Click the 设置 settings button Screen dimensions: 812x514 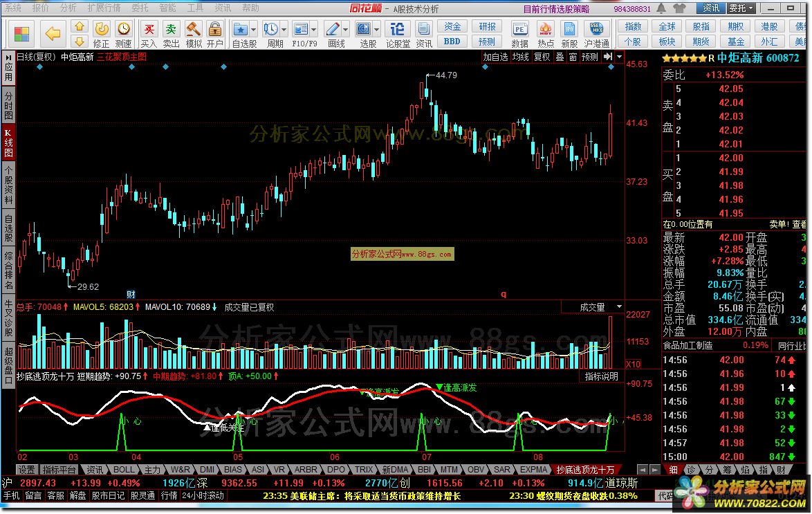click(26, 470)
